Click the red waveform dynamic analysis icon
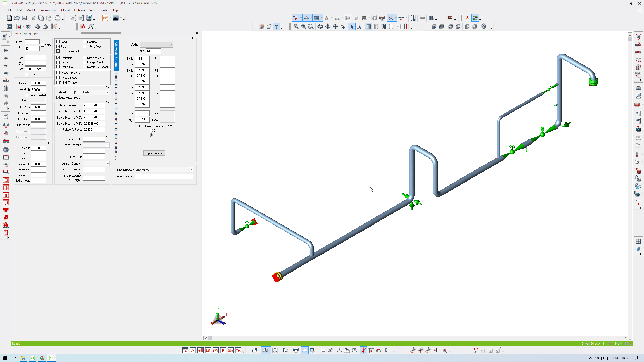This screenshot has height=362, width=644. (83, 26)
